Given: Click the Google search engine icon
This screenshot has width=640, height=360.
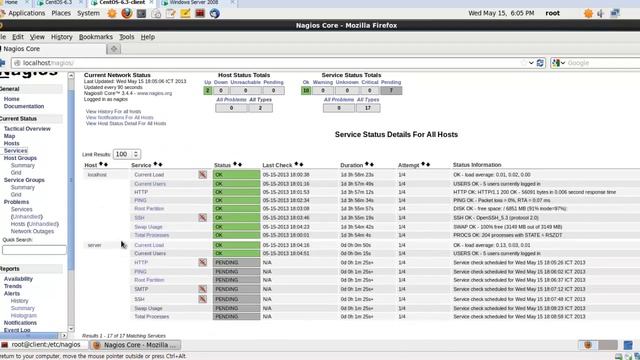Looking at the screenshot, I should [556, 63].
